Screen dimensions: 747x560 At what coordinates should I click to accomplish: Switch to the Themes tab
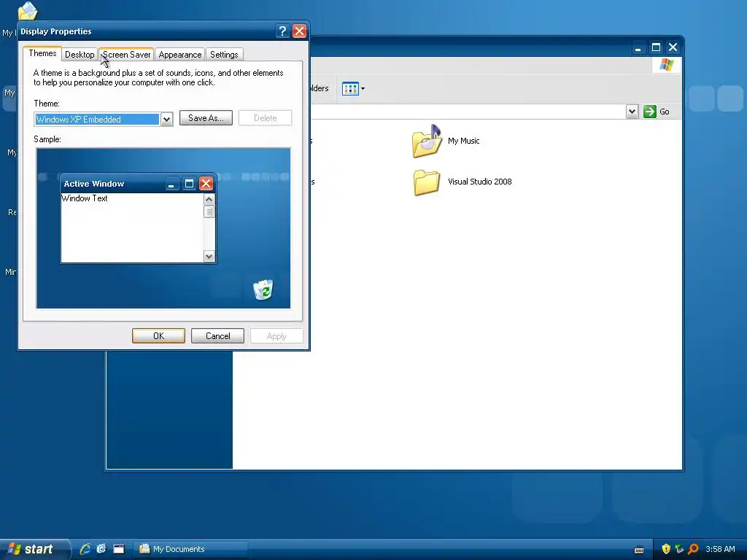coord(42,53)
